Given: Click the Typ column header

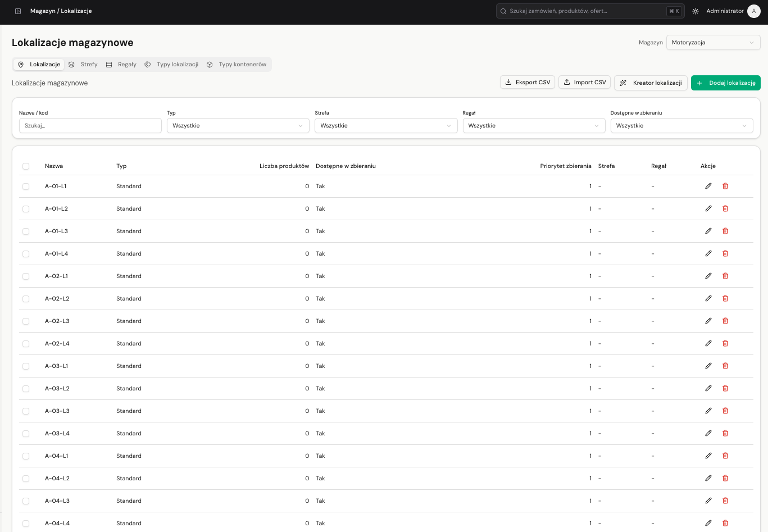Looking at the screenshot, I should point(121,166).
